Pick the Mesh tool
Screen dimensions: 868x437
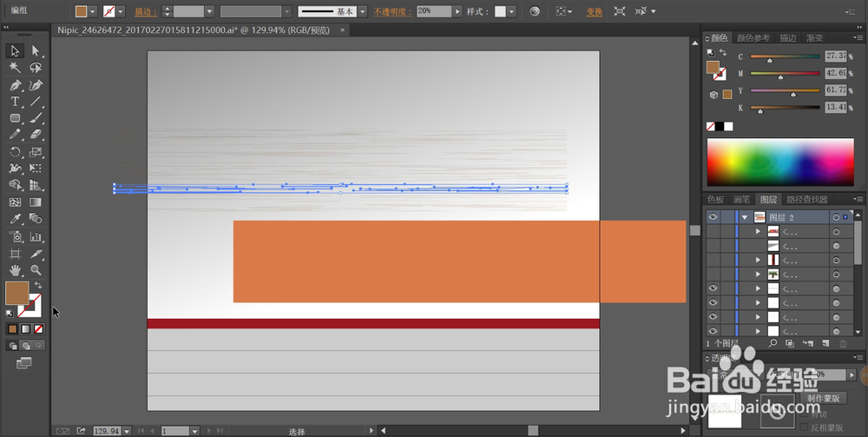tap(15, 202)
